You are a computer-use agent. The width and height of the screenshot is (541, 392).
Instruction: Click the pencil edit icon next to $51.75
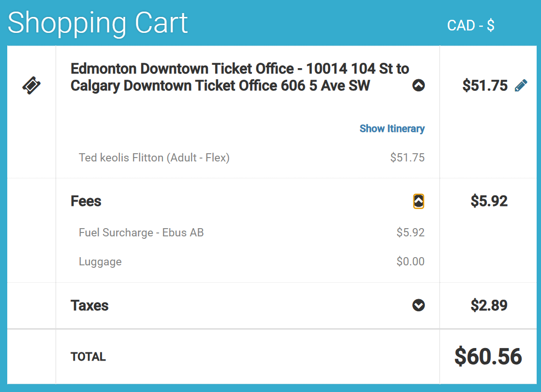click(x=521, y=86)
